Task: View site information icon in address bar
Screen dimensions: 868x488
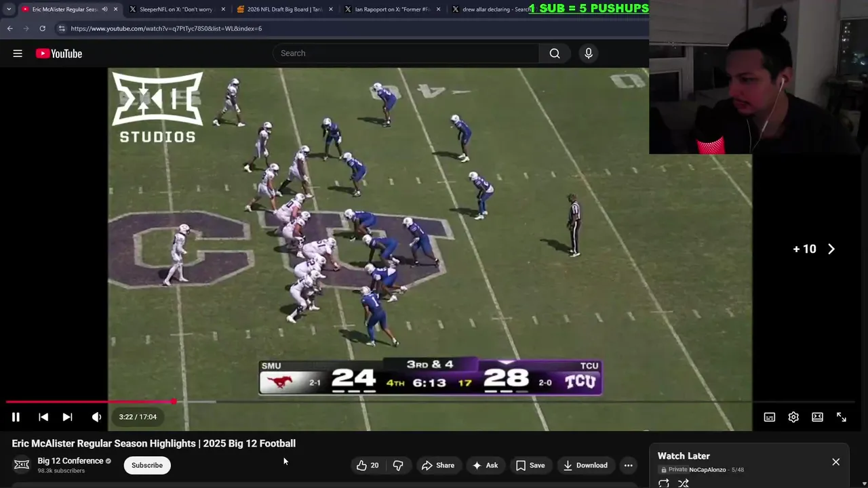Action: [61, 28]
